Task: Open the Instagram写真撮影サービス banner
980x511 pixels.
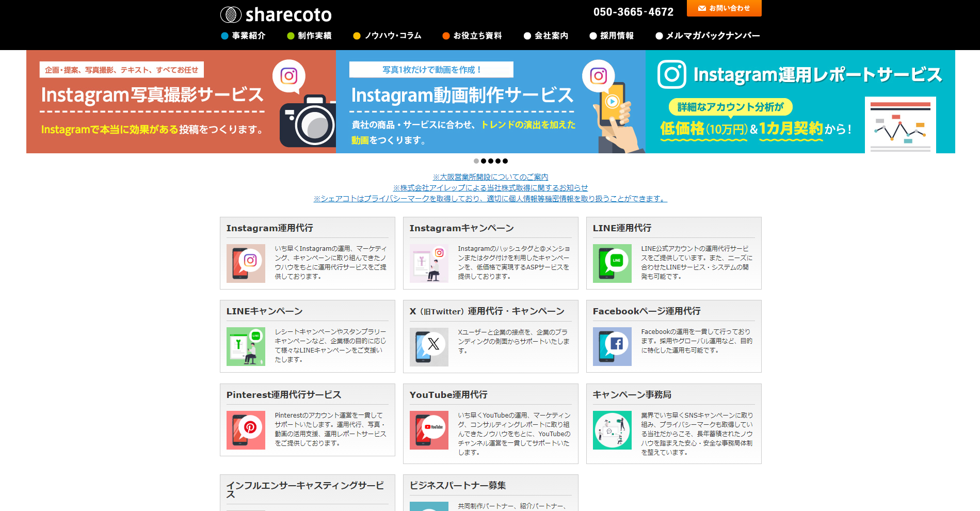Action: pos(181,102)
